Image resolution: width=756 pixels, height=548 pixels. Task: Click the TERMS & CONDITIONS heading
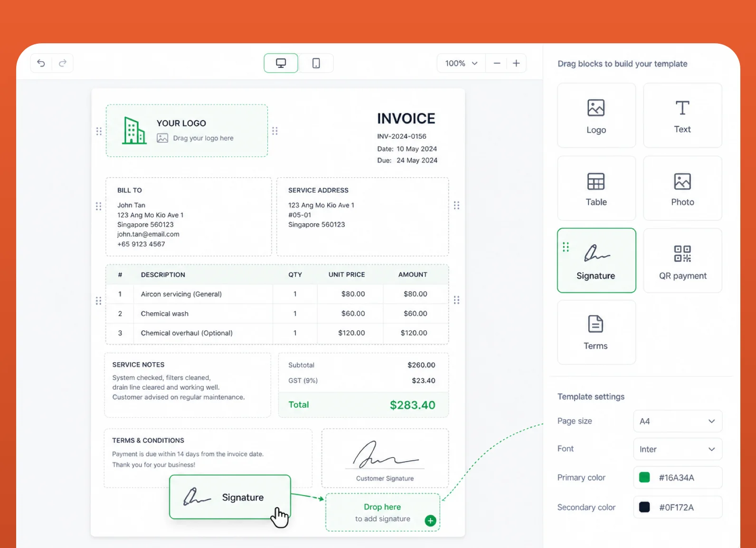(148, 441)
